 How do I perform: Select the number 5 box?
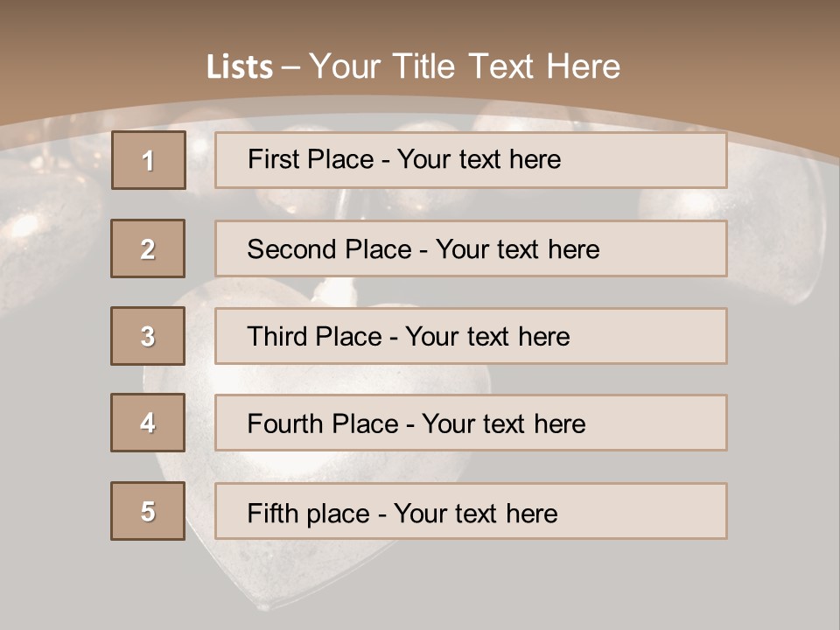click(148, 511)
